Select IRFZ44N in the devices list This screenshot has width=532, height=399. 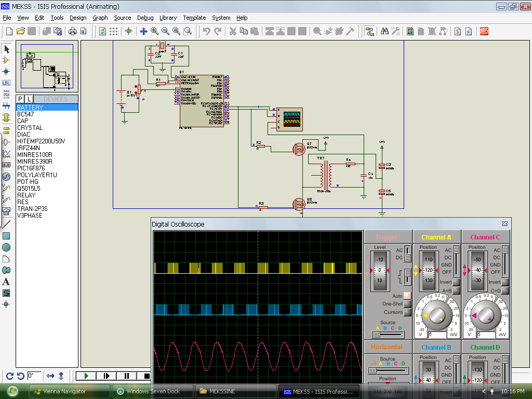click(29, 148)
